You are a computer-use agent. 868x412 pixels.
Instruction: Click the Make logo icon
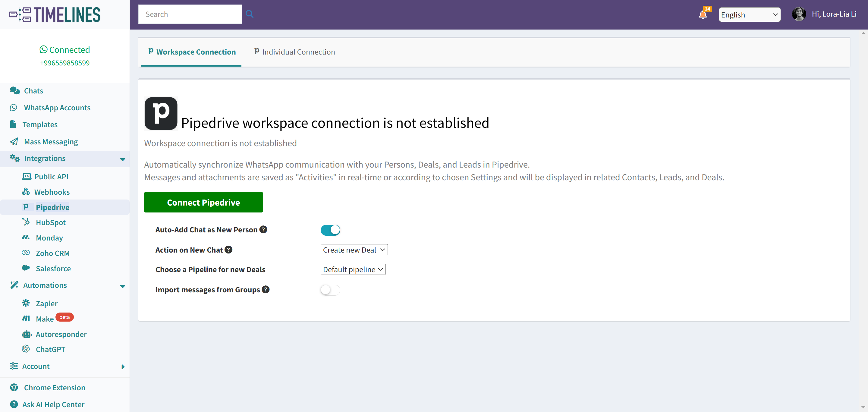click(x=26, y=318)
